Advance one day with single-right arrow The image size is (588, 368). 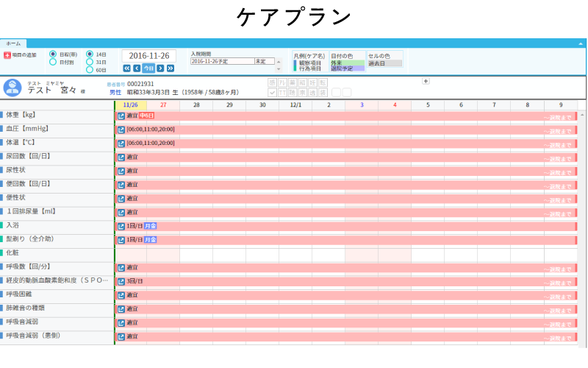coord(160,68)
